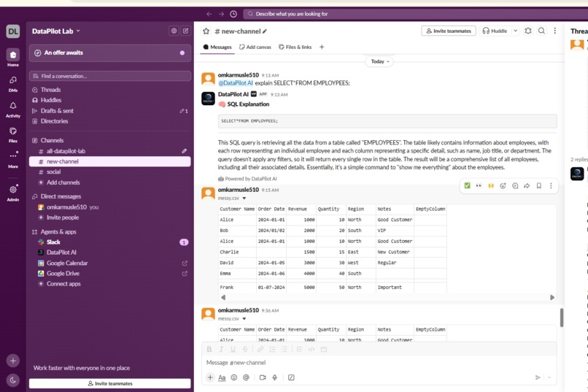Start a Huddle in channel
Screen dimensions: 588x392
495,31
